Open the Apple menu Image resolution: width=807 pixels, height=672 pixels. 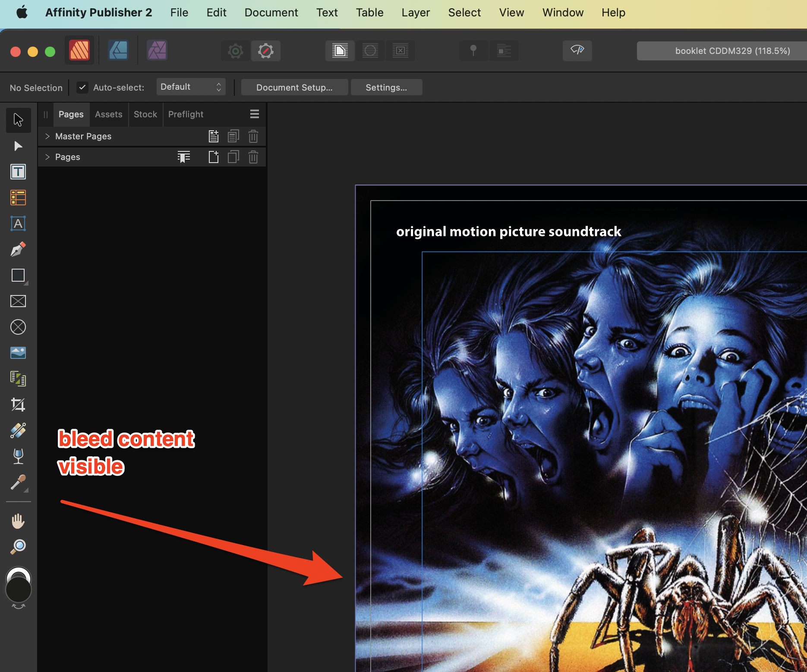[x=22, y=13]
